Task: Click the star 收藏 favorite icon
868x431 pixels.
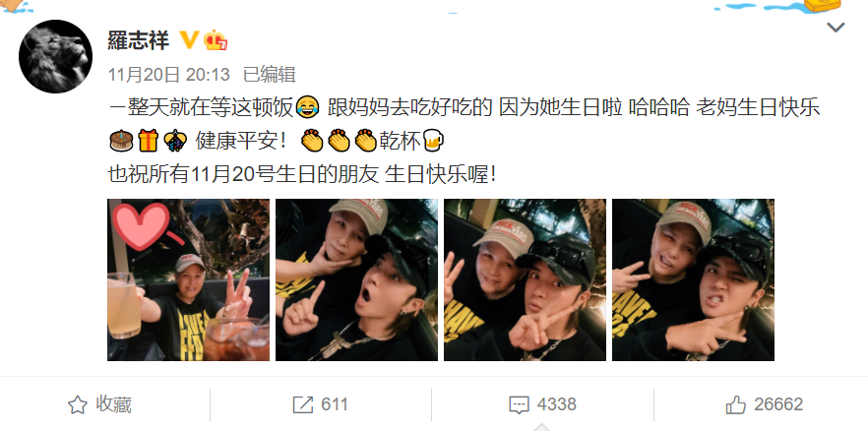Action: pyautogui.click(x=78, y=405)
